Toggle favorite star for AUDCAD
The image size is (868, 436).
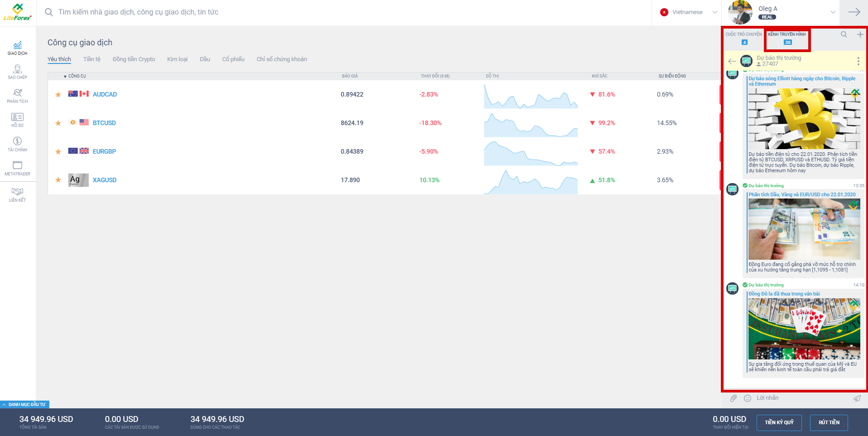(x=58, y=94)
